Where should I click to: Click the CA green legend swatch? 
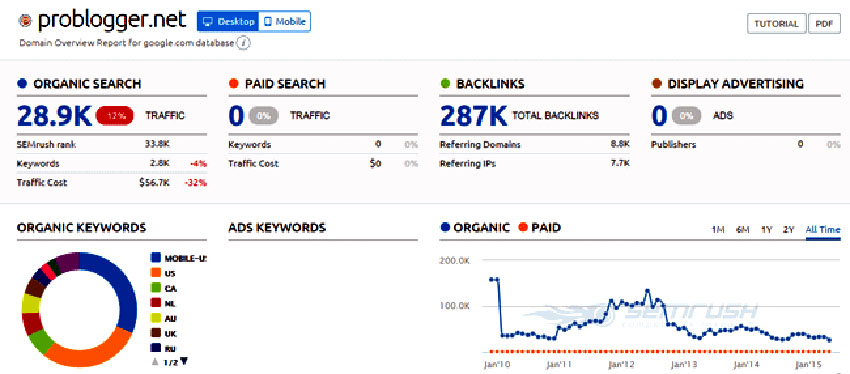pyautogui.click(x=156, y=288)
